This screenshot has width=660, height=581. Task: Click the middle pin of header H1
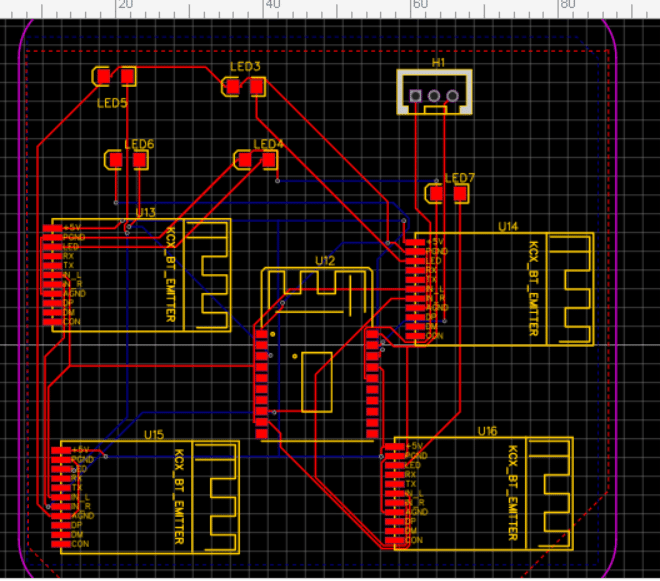click(x=435, y=97)
